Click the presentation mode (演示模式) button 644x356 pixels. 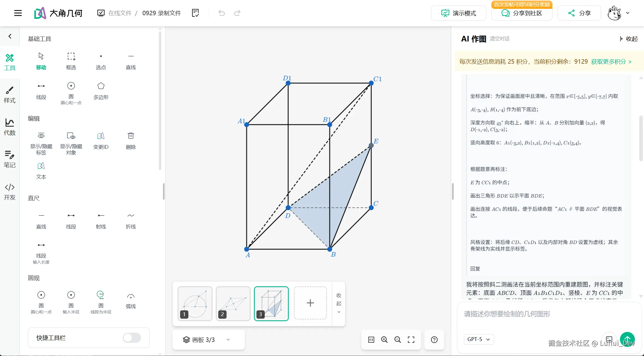tap(458, 13)
